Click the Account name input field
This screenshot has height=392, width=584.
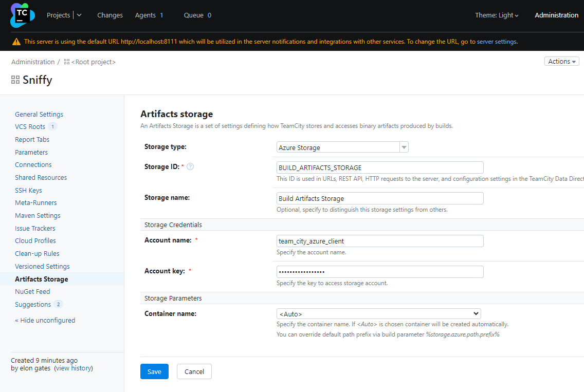[x=380, y=241]
